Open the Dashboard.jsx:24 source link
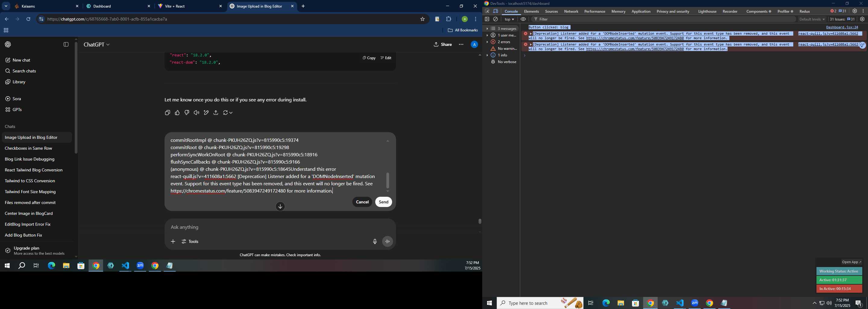Image resolution: width=868 pixels, height=309 pixels. tap(842, 27)
